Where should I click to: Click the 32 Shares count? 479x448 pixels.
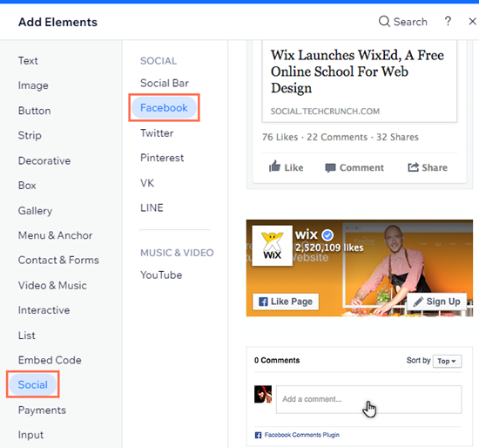[397, 137]
